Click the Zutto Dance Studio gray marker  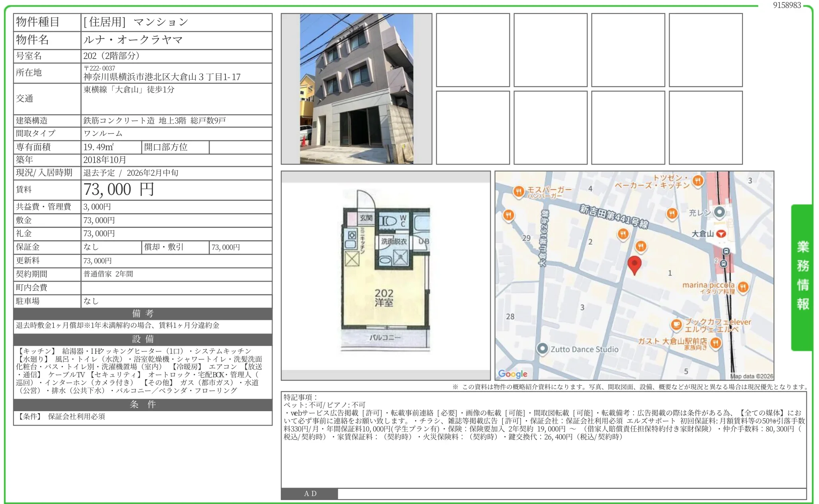tap(542, 349)
